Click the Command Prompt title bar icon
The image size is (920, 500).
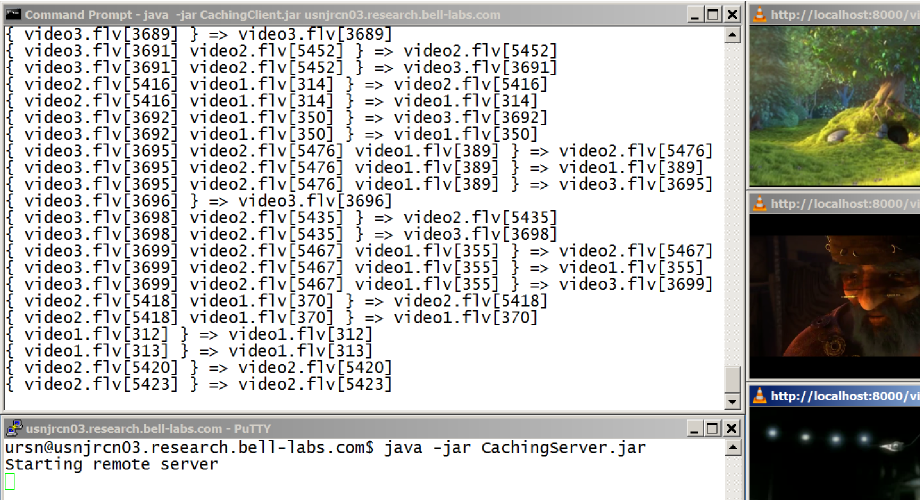(13, 15)
